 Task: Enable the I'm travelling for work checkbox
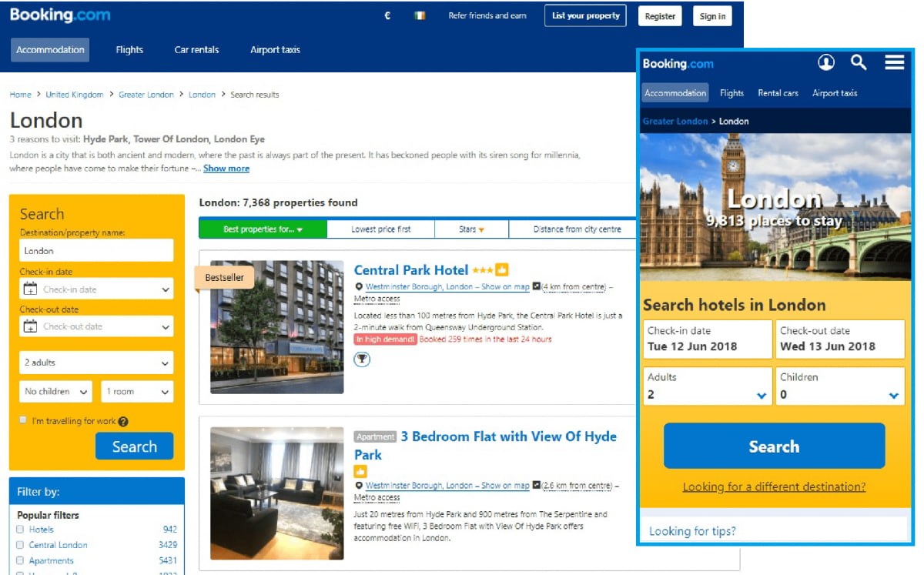[23, 421]
